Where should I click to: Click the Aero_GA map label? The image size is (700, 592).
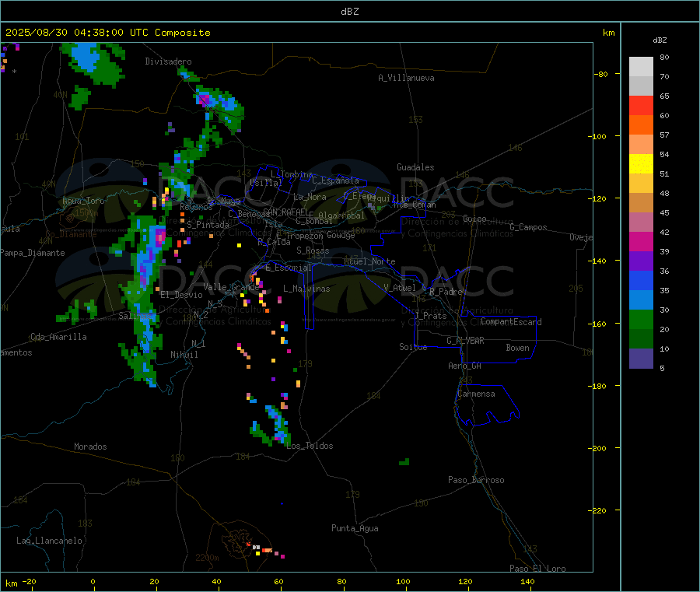(x=465, y=366)
